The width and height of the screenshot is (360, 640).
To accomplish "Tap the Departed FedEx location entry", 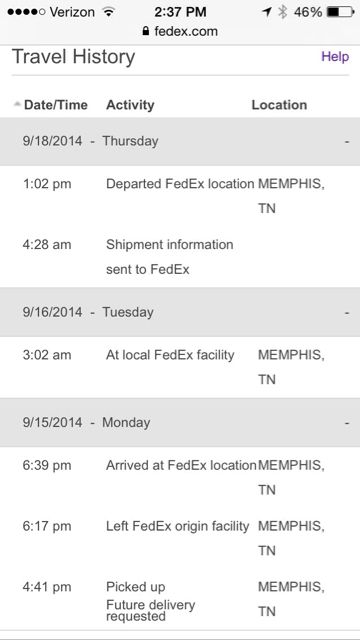I will (x=180, y=184).
